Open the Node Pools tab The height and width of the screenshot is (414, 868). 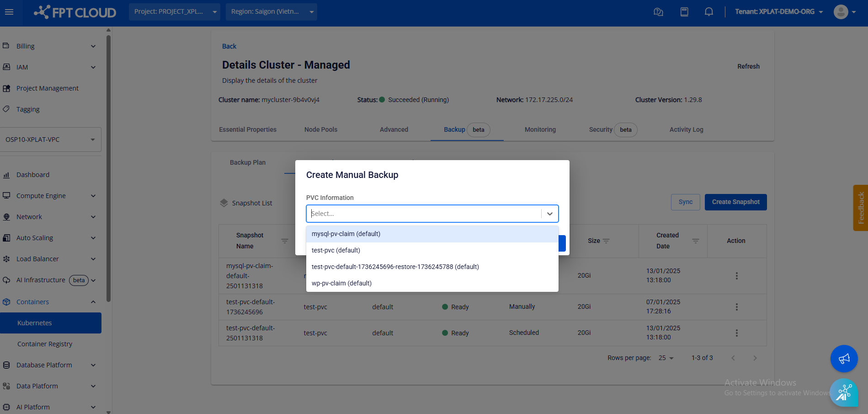[320, 130]
